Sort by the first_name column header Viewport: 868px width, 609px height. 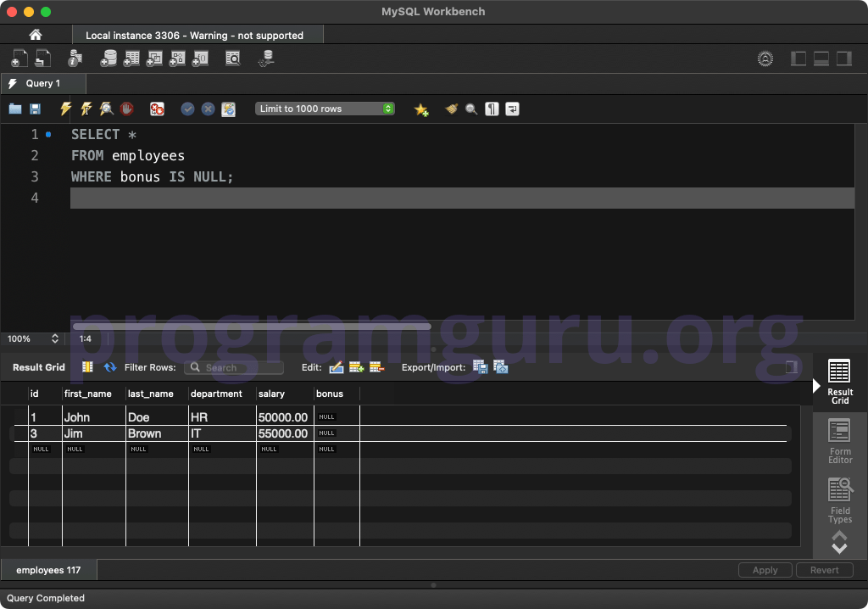click(93, 394)
